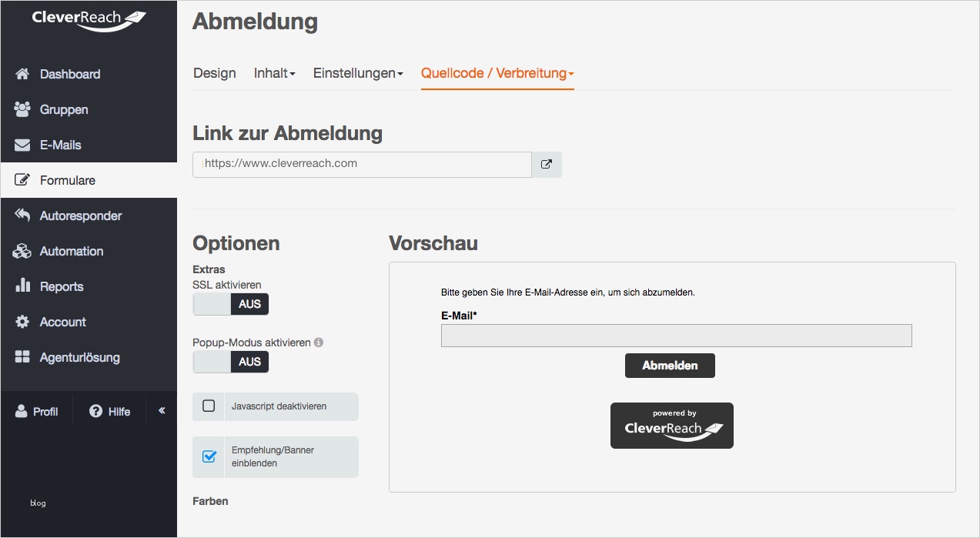Image resolution: width=980 pixels, height=538 pixels.
Task: Collapse the sidebar with the chevron
Action: coord(162,411)
